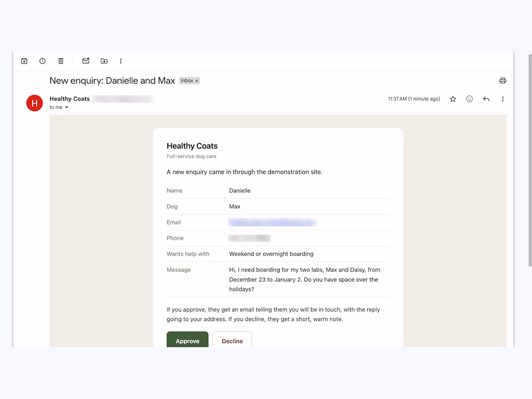
Task: Click the "If you approve" explanation paragraph
Action: click(x=273, y=314)
